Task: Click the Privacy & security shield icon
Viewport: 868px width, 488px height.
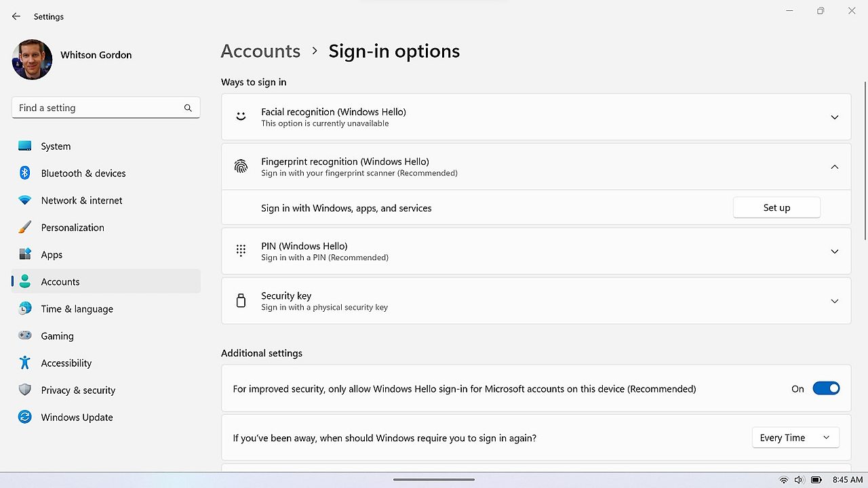Action: (25, 390)
